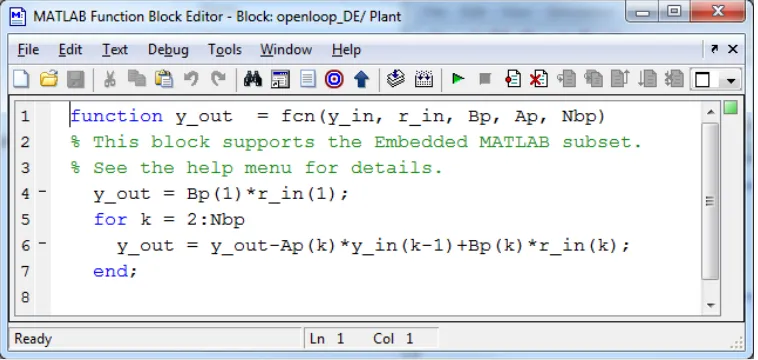Click the 'end;' statement on line 7
The width and height of the screenshot is (758, 360).
[116, 271]
